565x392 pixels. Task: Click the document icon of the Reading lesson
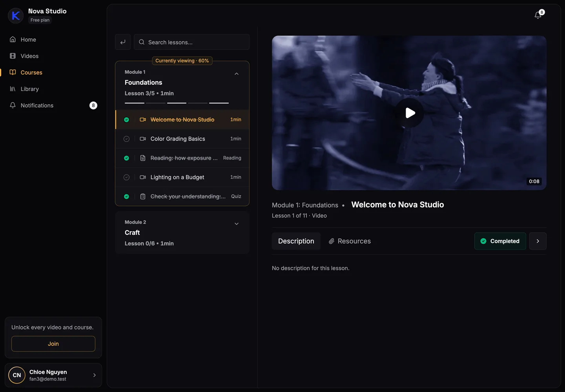[143, 158]
